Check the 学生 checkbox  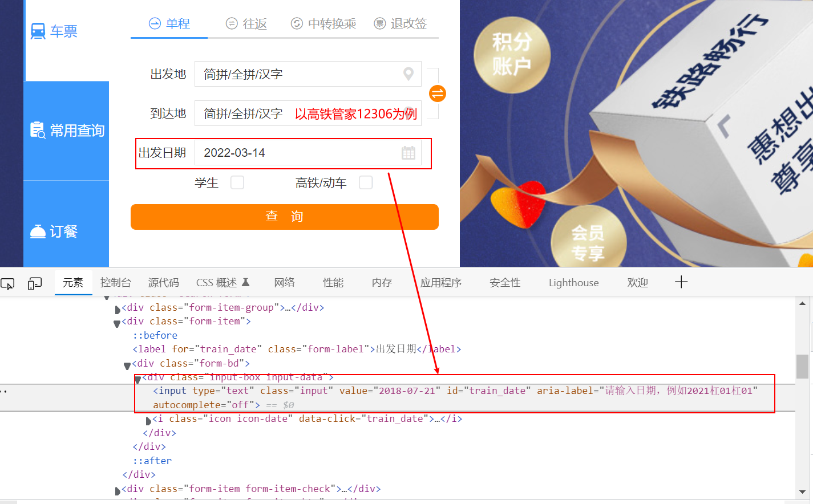(237, 182)
